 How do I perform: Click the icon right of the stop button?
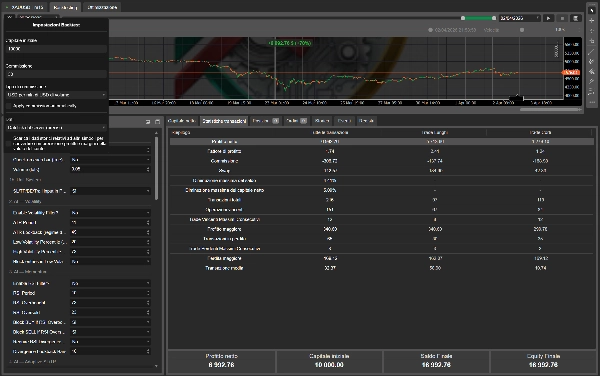pos(575,18)
